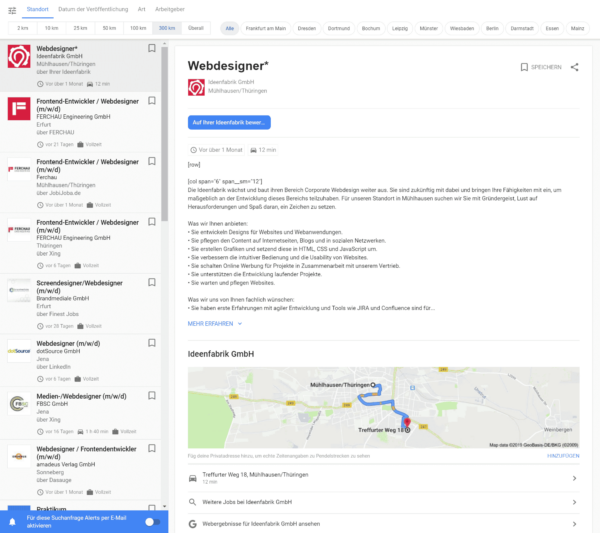Save the dotSource GmbH Webdesigner listing
The height and width of the screenshot is (533, 600).
click(151, 342)
